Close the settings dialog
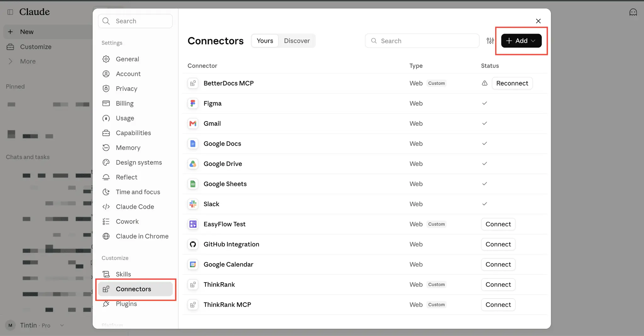This screenshot has height=336, width=644. click(x=538, y=21)
